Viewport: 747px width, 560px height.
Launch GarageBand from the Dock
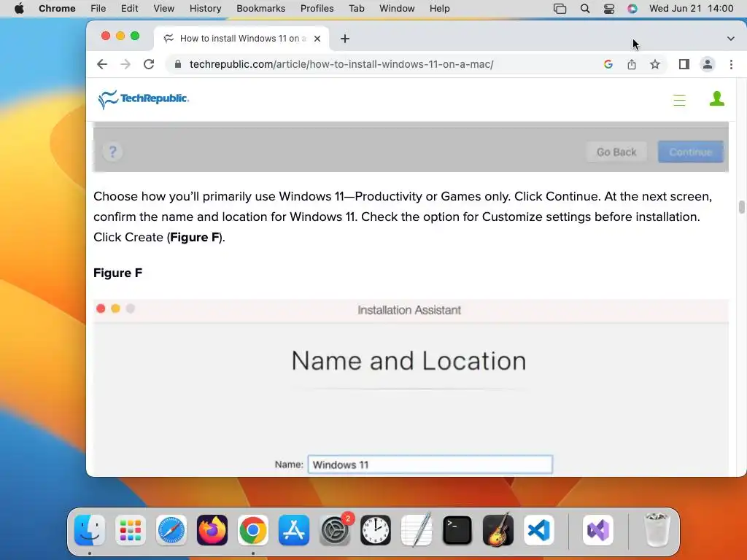point(498,530)
